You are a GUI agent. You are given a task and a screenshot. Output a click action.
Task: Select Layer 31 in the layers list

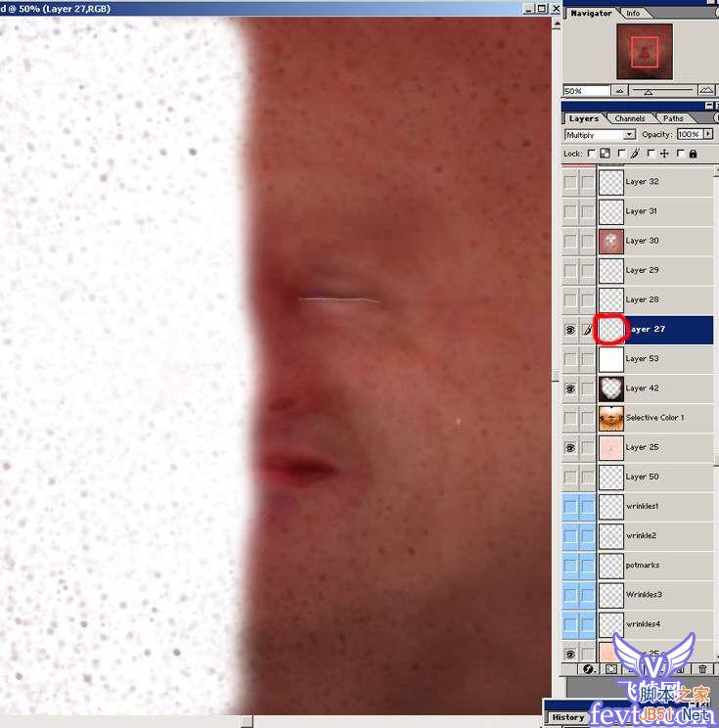[x=655, y=211]
